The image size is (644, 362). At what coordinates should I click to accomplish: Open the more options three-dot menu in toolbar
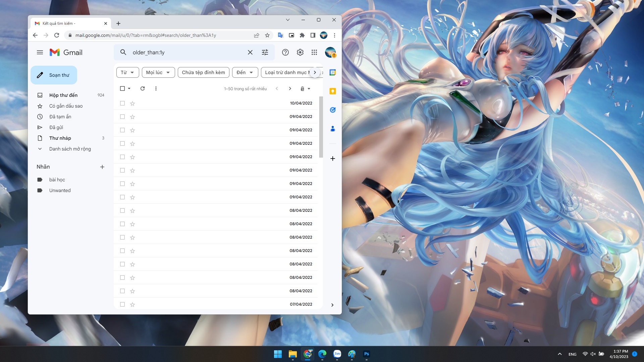pos(156,88)
